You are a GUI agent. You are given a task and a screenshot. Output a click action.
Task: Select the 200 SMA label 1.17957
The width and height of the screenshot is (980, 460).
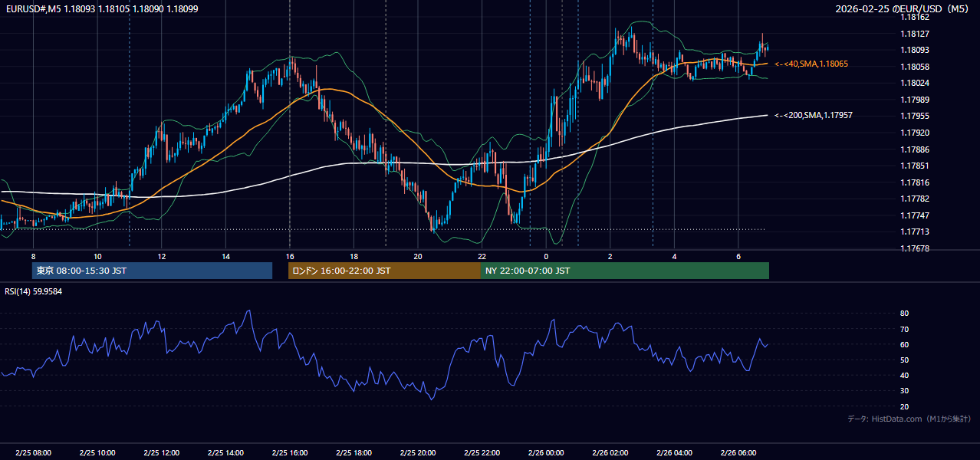(x=814, y=115)
